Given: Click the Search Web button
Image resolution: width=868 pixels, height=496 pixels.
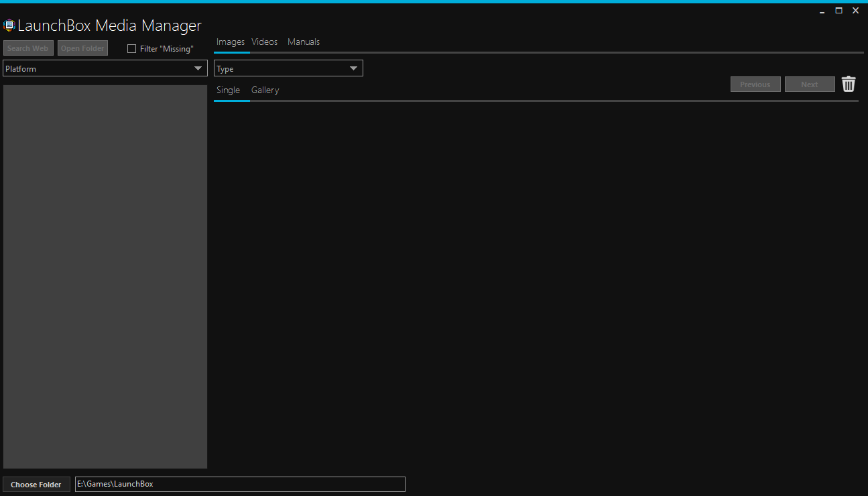Looking at the screenshot, I should pos(28,48).
